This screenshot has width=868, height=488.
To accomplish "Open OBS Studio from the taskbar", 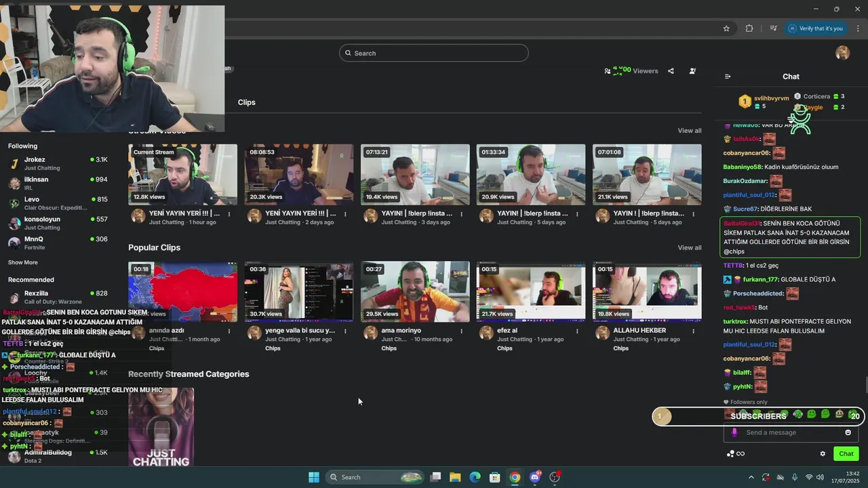I will tap(555, 477).
